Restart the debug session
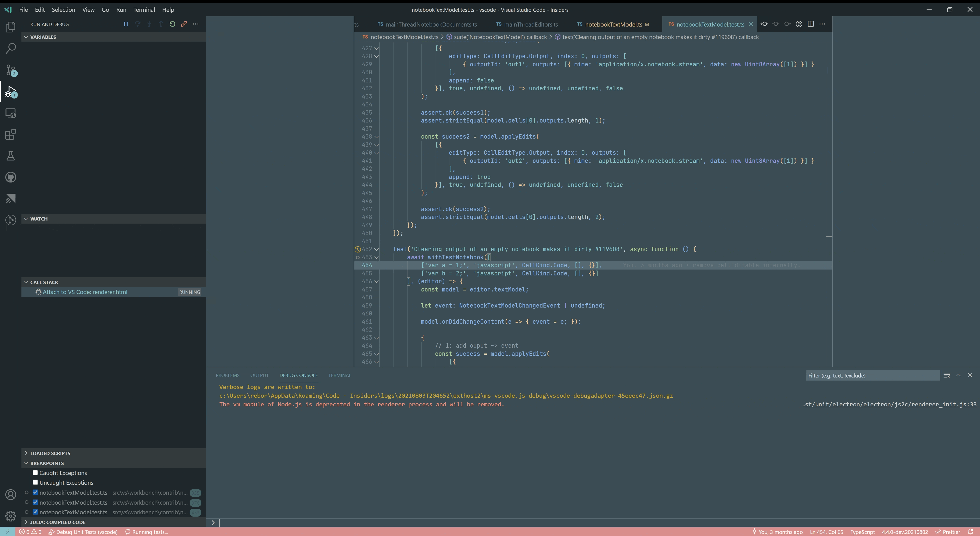Screen dimensions: 980x536 coord(172,24)
